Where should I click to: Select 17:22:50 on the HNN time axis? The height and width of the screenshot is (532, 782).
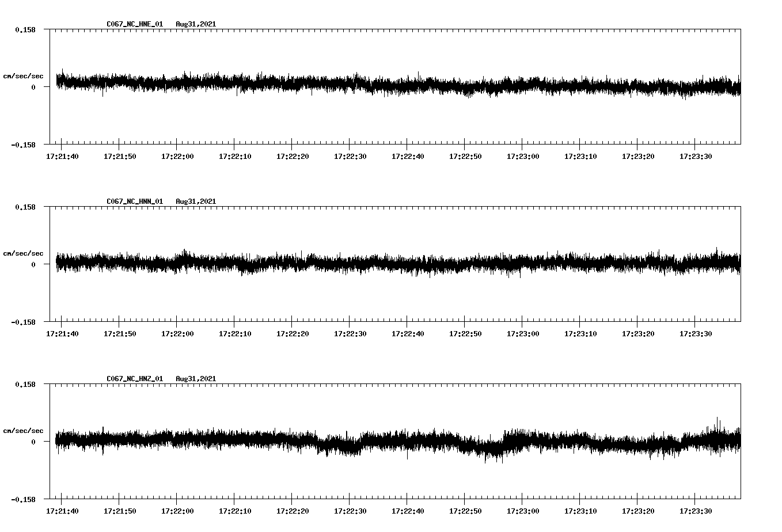tap(465, 333)
